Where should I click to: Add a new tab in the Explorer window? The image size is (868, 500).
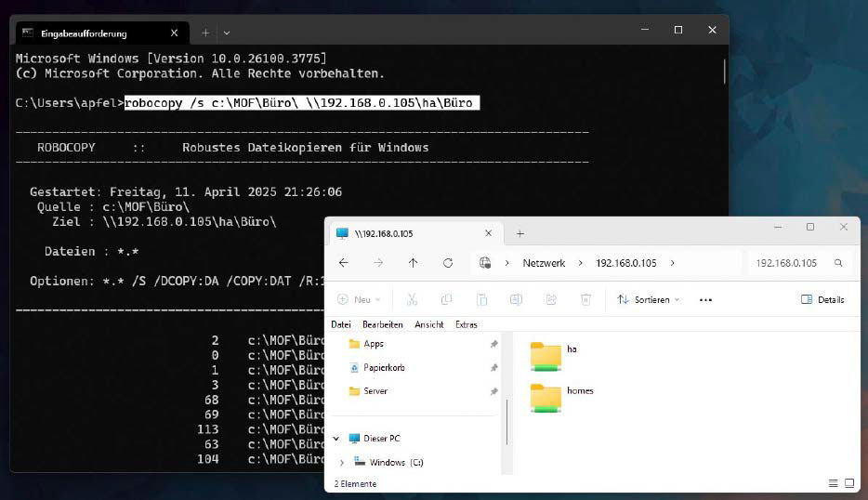(519, 233)
